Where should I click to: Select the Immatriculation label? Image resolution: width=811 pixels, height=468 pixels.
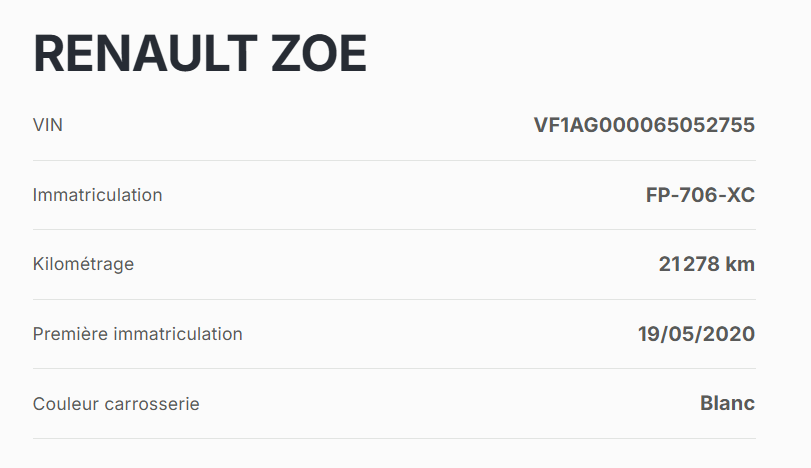click(x=97, y=195)
